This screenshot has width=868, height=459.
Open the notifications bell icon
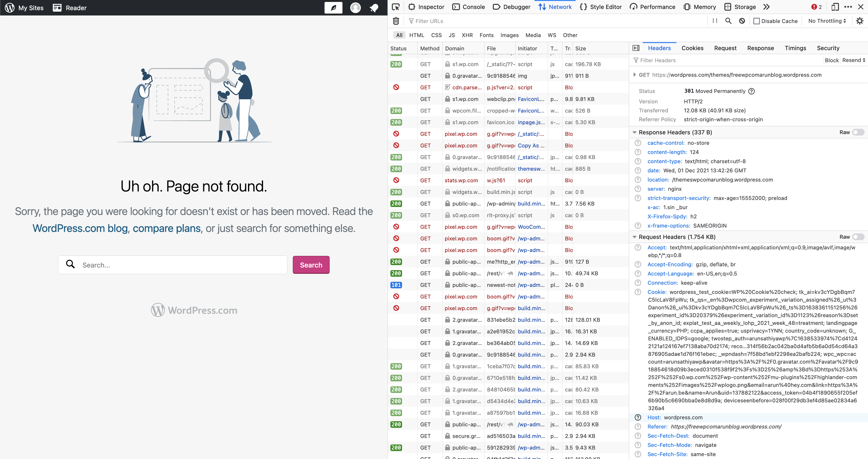point(374,8)
